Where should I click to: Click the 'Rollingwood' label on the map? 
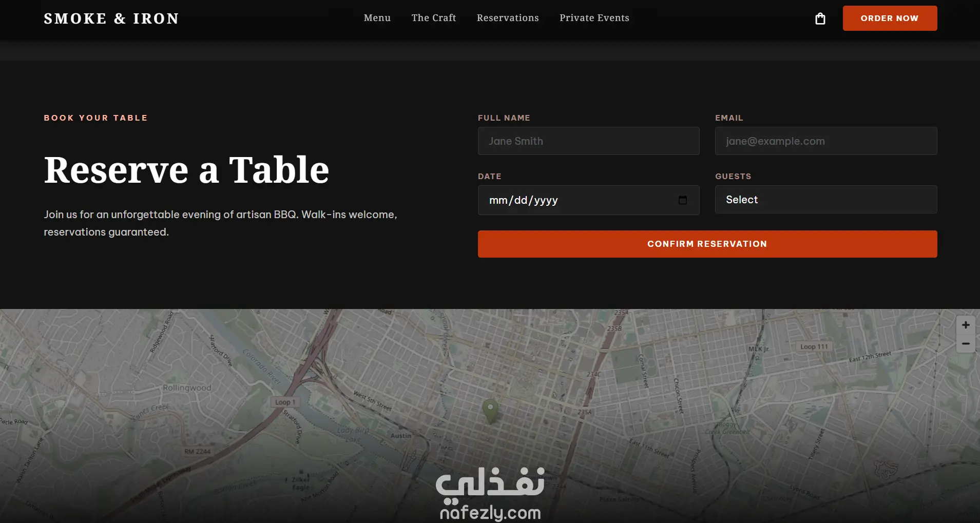187,388
